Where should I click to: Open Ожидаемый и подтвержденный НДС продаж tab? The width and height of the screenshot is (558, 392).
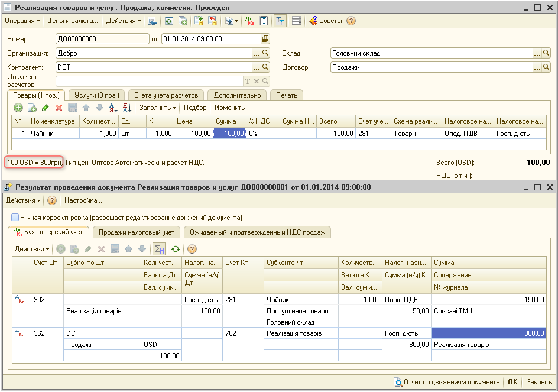click(258, 232)
